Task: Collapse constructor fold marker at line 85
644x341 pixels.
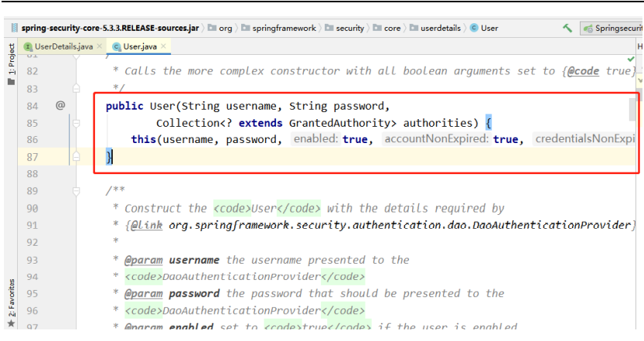Action: tap(77, 123)
